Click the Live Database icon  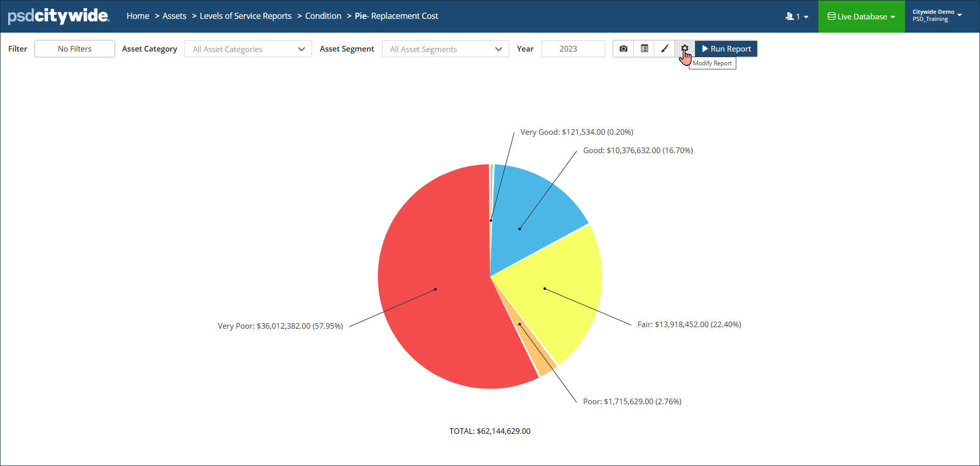tap(831, 16)
